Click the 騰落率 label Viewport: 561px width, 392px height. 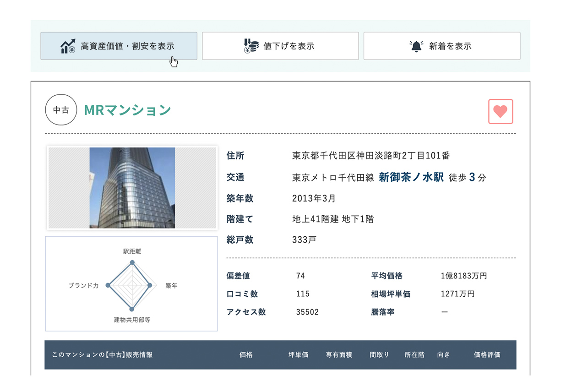click(x=383, y=312)
